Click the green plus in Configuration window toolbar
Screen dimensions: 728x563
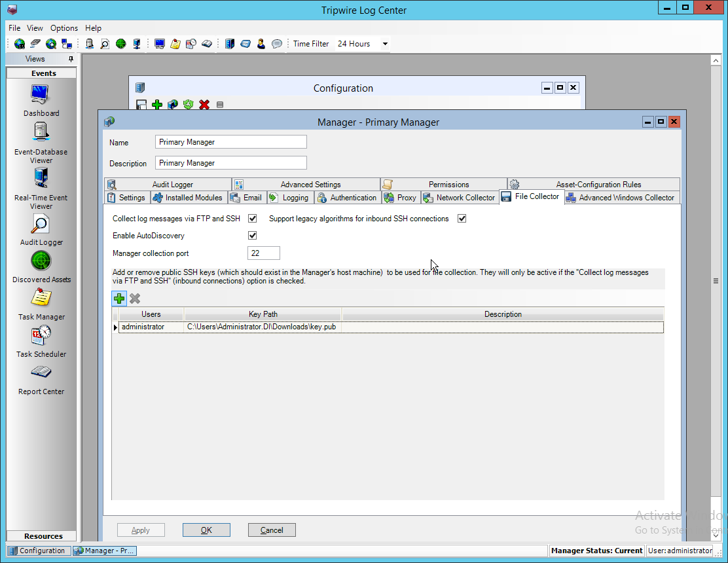point(157,105)
